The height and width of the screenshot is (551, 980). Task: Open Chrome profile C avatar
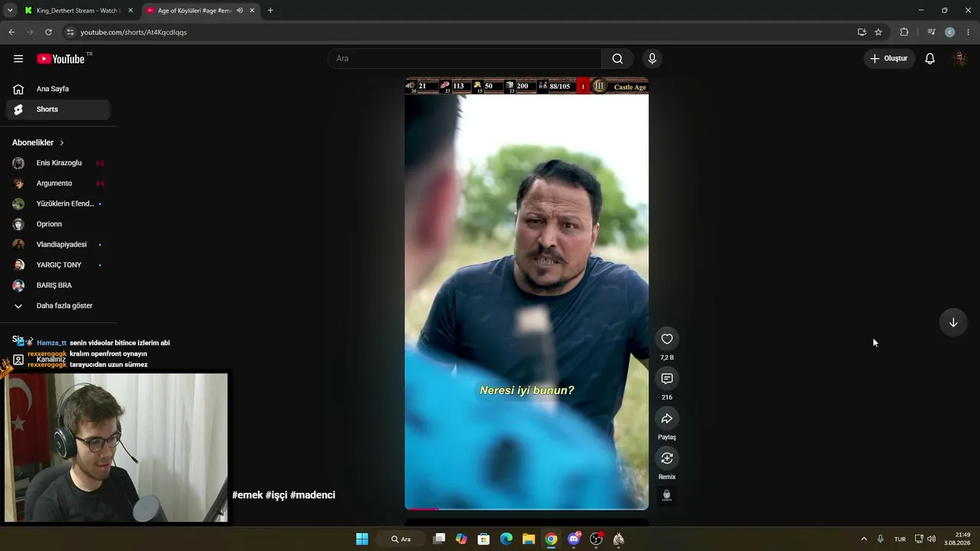tap(950, 32)
